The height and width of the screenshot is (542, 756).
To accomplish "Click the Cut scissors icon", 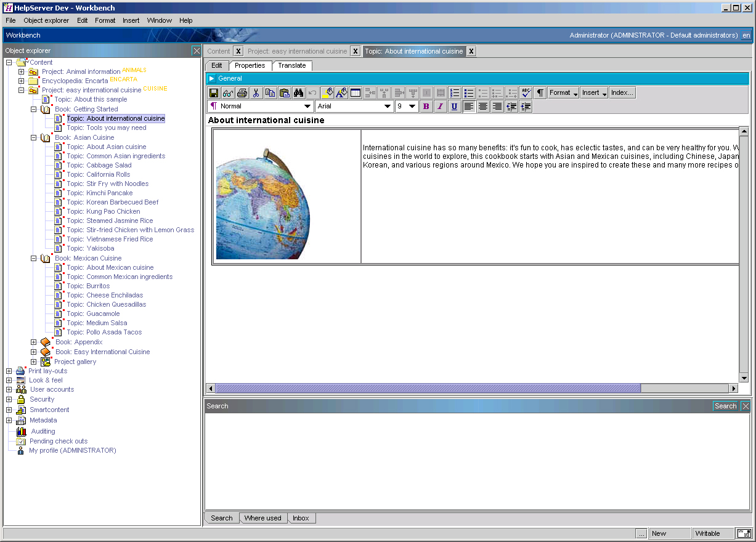I will (256, 93).
